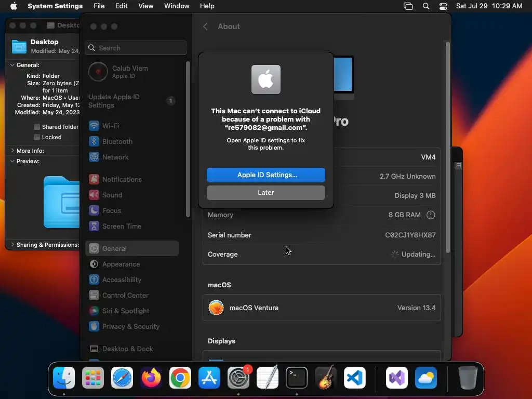532x399 pixels.
Task: Expand the More Info section
Action: click(12, 150)
